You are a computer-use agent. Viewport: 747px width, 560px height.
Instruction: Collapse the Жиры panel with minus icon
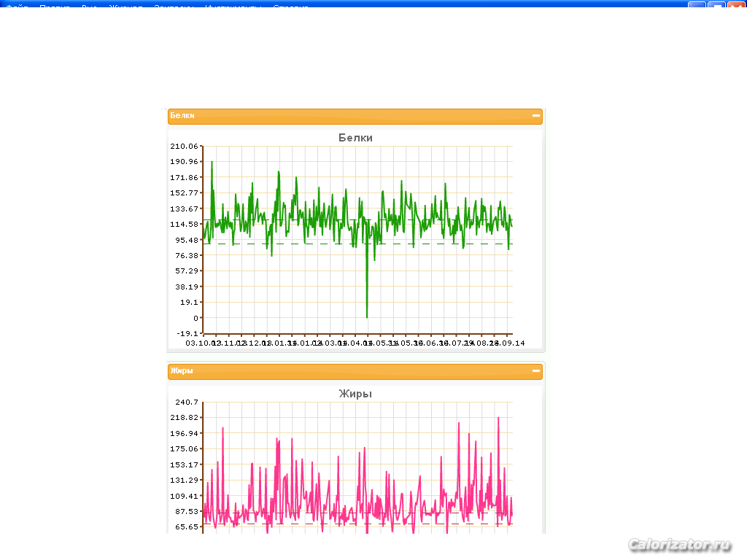click(536, 371)
